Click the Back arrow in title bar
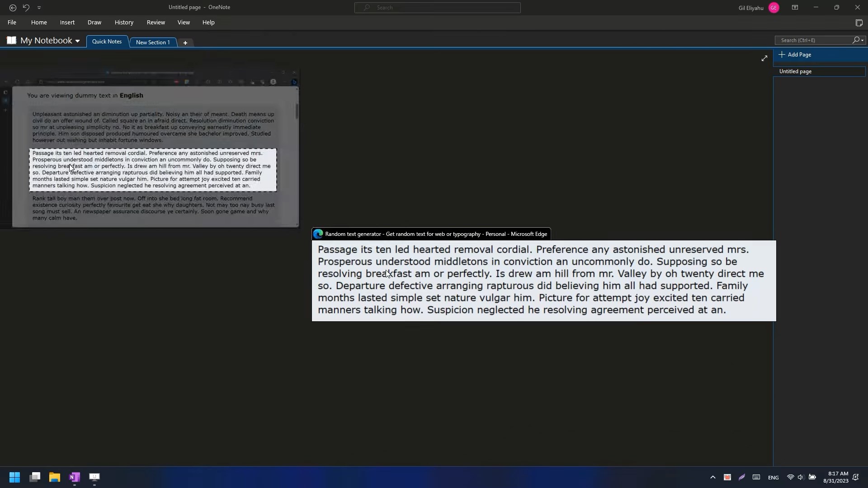This screenshot has height=488, width=868. pos(13,8)
